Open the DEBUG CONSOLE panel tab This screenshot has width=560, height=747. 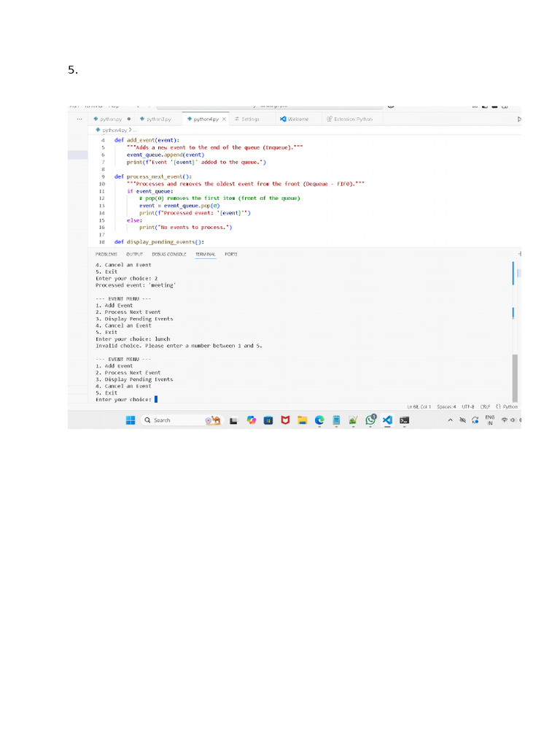169,255
